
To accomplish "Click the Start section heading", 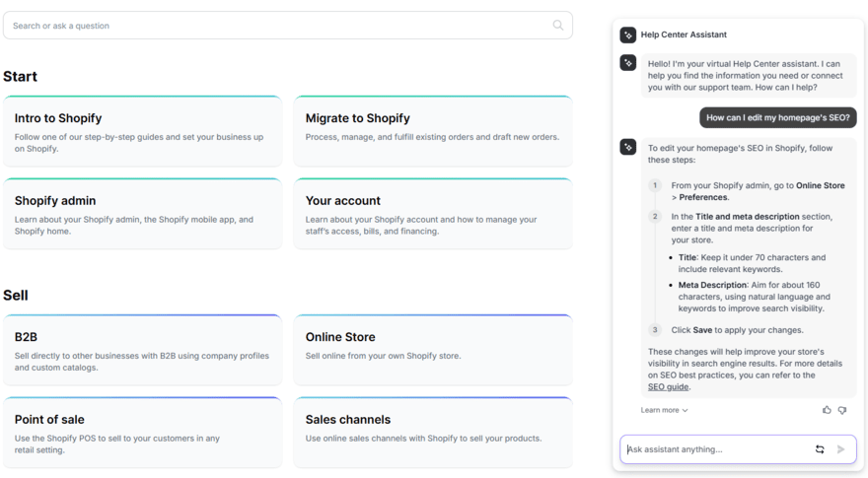I will (20, 76).
